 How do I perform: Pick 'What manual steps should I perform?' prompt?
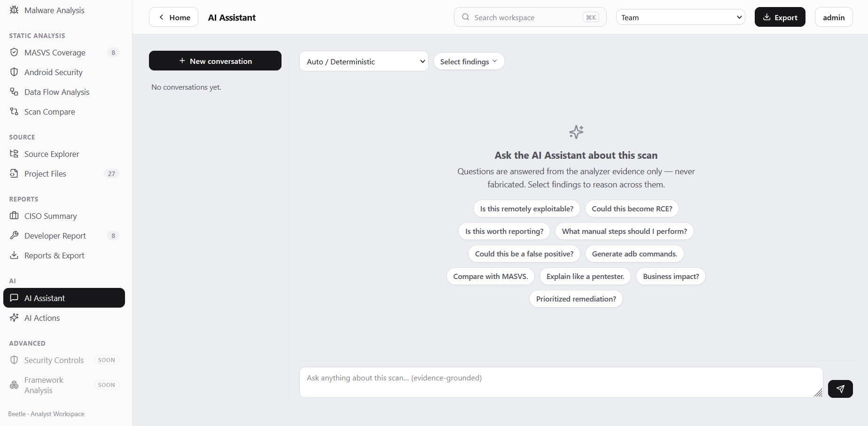tap(624, 231)
